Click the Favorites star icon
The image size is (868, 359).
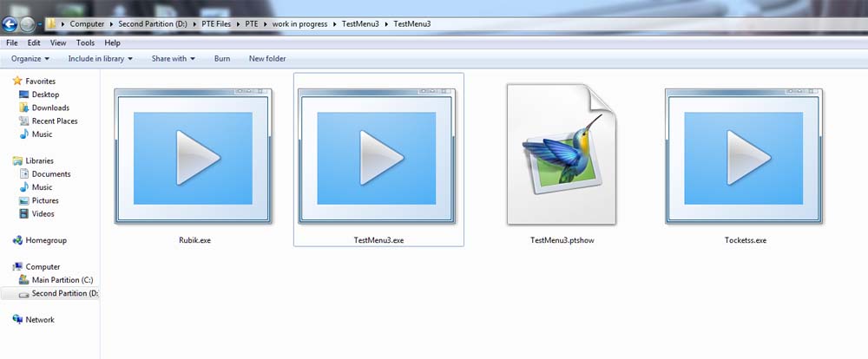[x=17, y=81]
